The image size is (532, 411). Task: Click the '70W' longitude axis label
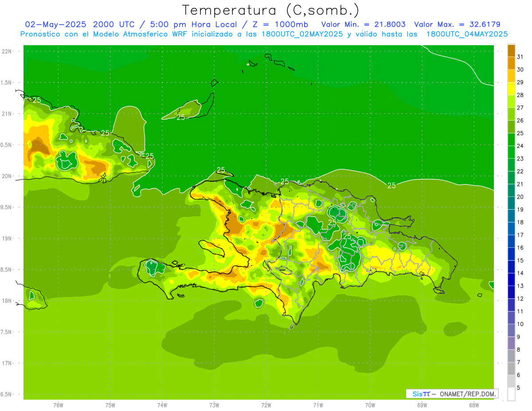[370, 405]
